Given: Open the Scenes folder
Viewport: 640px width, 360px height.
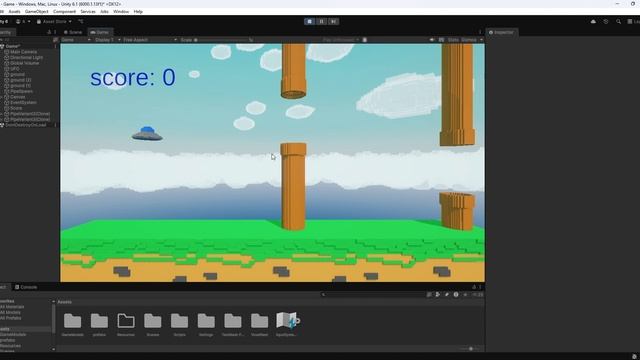Looking at the screenshot, I should coord(153,325).
